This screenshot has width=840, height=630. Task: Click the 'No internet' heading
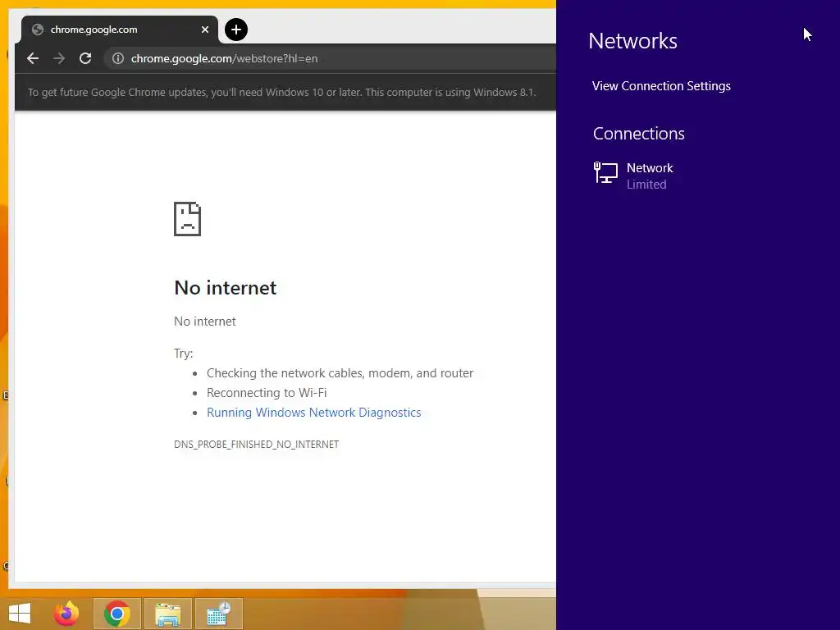225,288
